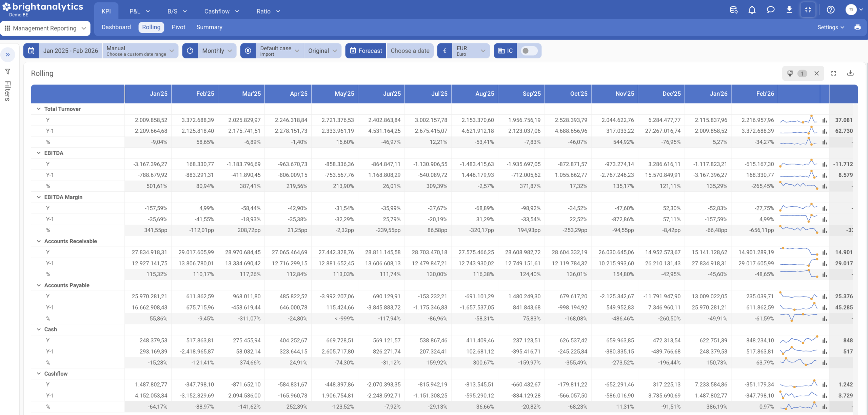Switch to the Rolling tab

coord(151,27)
